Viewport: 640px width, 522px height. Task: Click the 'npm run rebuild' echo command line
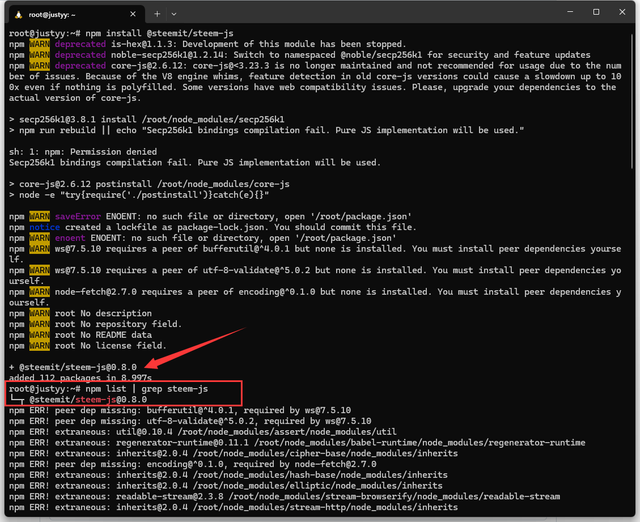[x=267, y=130]
